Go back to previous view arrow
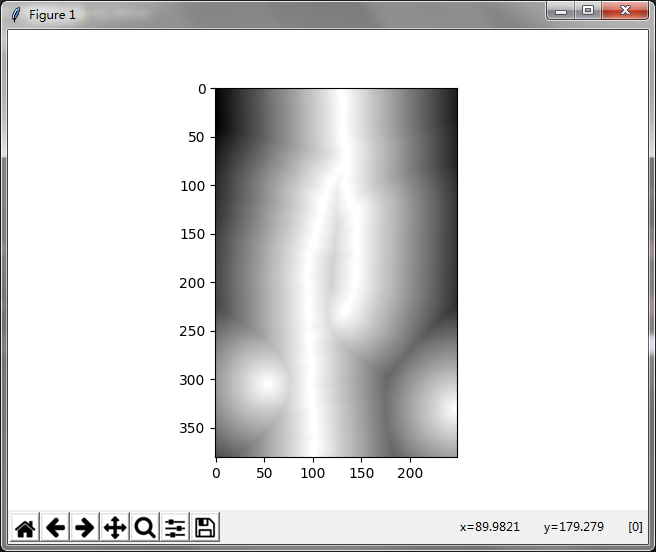Image resolution: width=656 pixels, height=552 pixels. point(55,527)
